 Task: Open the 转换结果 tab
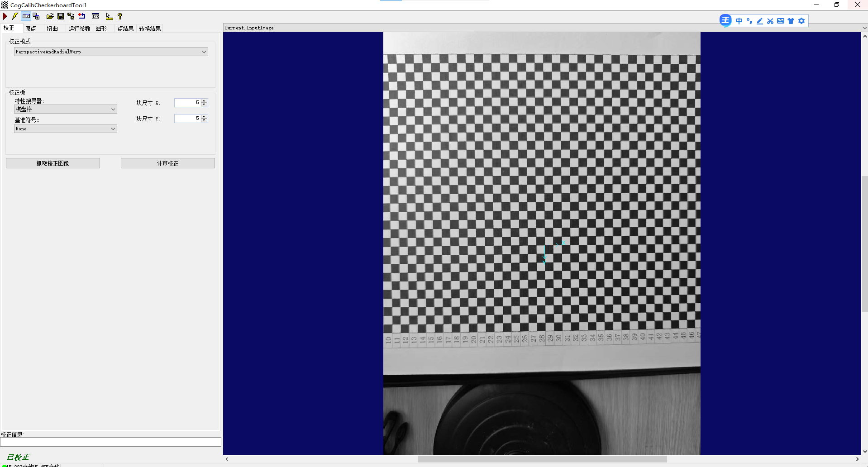[x=150, y=29]
